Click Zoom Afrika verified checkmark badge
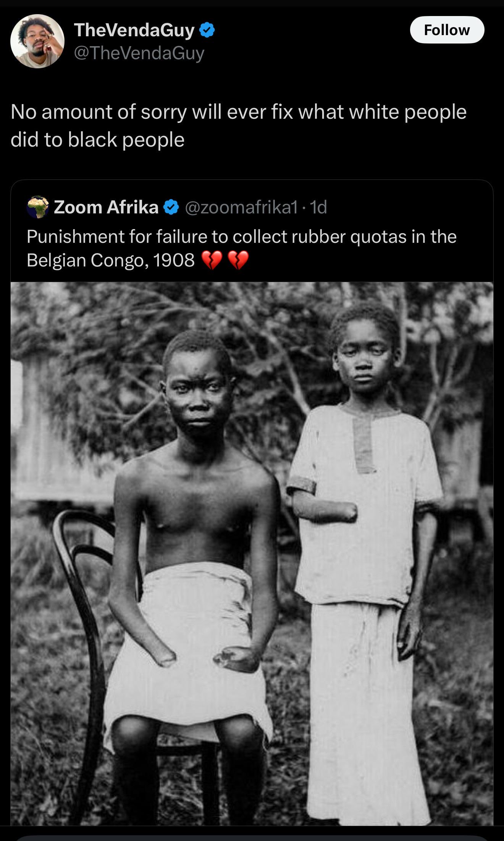Screen dimensions: 504x841 [171, 207]
